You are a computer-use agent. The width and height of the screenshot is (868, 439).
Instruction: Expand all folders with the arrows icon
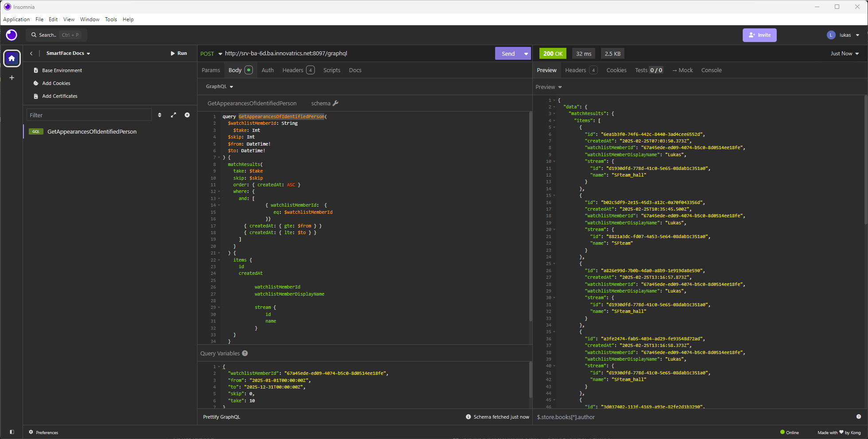[174, 115]
